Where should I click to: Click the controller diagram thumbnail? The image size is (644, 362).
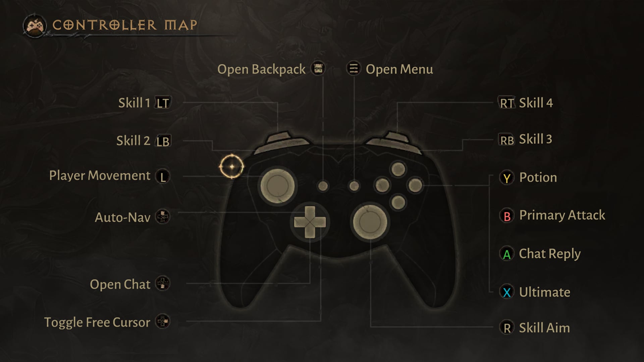click(35, 25)
